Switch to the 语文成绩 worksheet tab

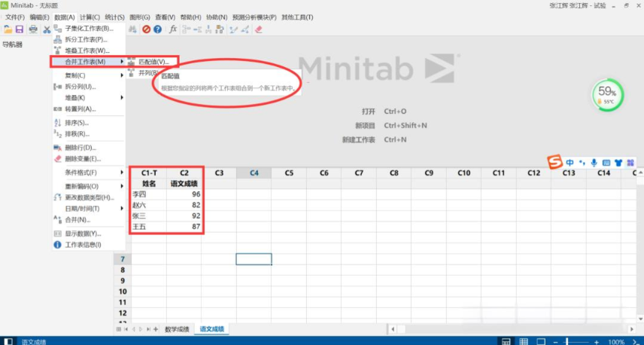click(212, 329)
